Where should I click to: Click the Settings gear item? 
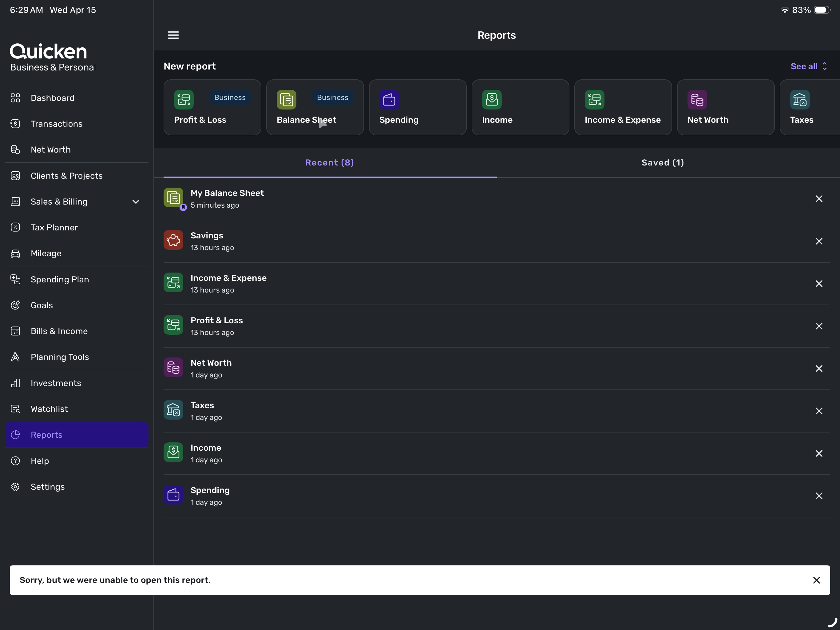pos(47,487)
